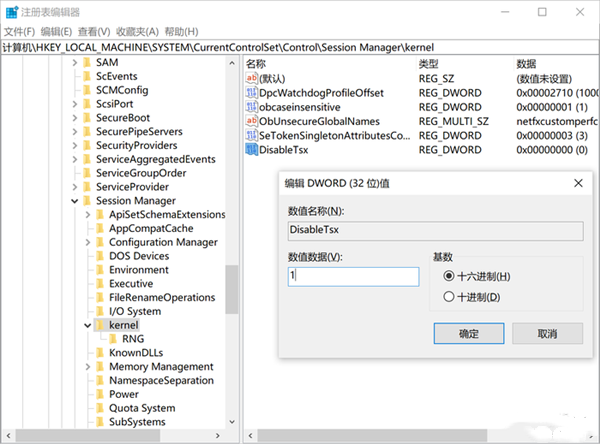Collapse the Session Manager tree node
This screenshot has height=444, width=600.
[75, 201]
